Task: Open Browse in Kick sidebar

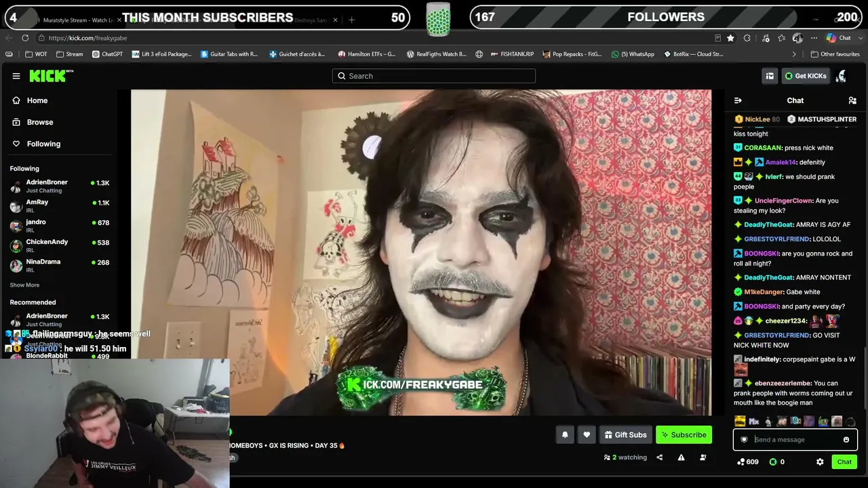Action: click(x=40, y=122)
